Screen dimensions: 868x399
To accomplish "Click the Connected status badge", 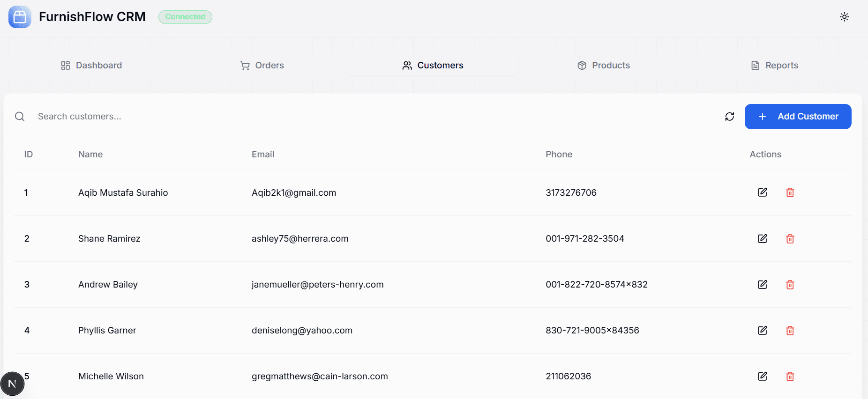I will 185,16.
